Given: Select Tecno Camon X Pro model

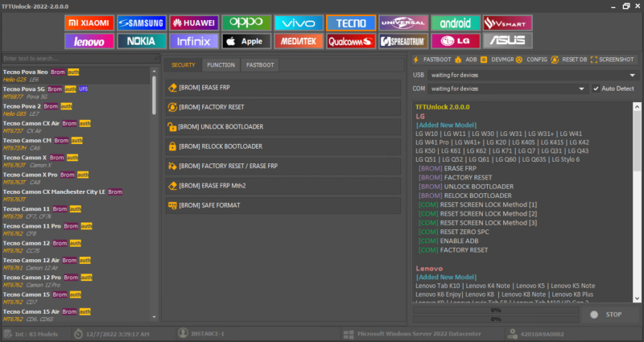Looking at the screenshot, I should pos(76,178).
